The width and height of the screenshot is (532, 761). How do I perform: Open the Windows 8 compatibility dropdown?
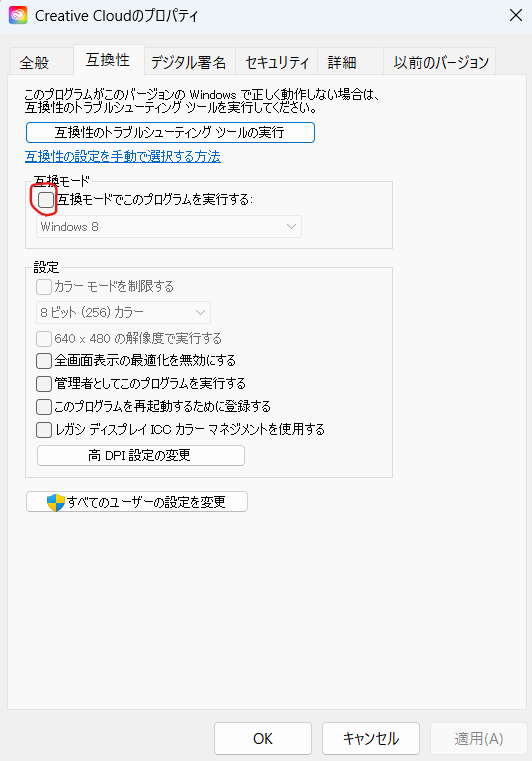pyautogui.click(x=169, y=227)
